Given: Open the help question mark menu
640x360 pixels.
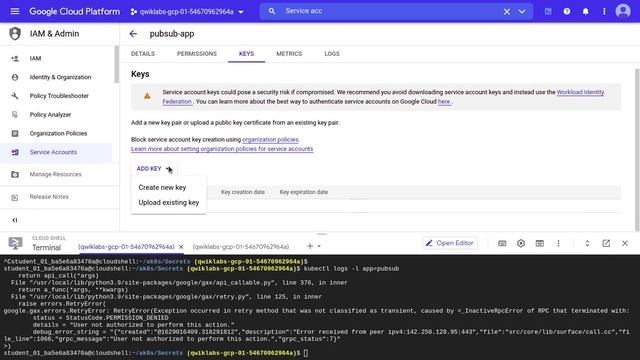Looking at the screenshot, I should 567,11.
